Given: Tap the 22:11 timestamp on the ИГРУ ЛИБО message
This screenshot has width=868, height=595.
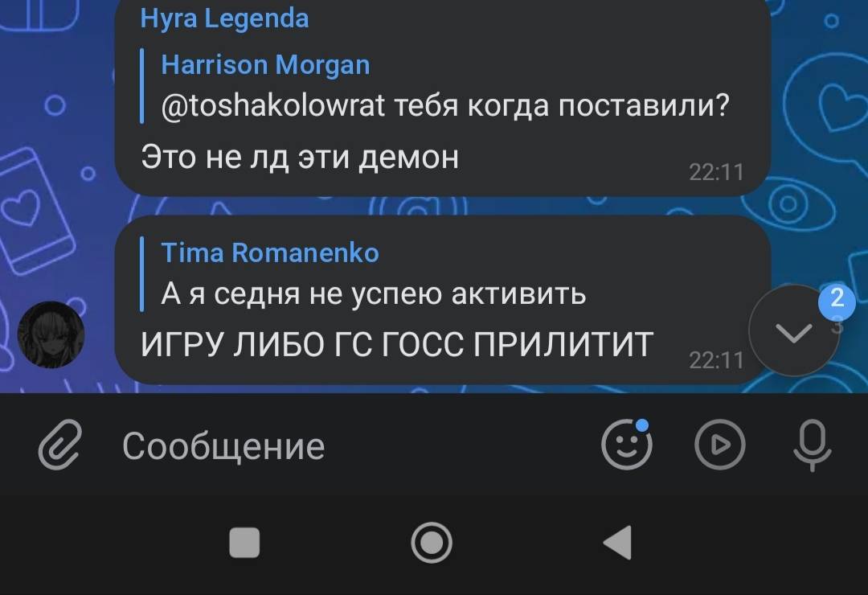Looking at the screenshot, I should 716,361.
